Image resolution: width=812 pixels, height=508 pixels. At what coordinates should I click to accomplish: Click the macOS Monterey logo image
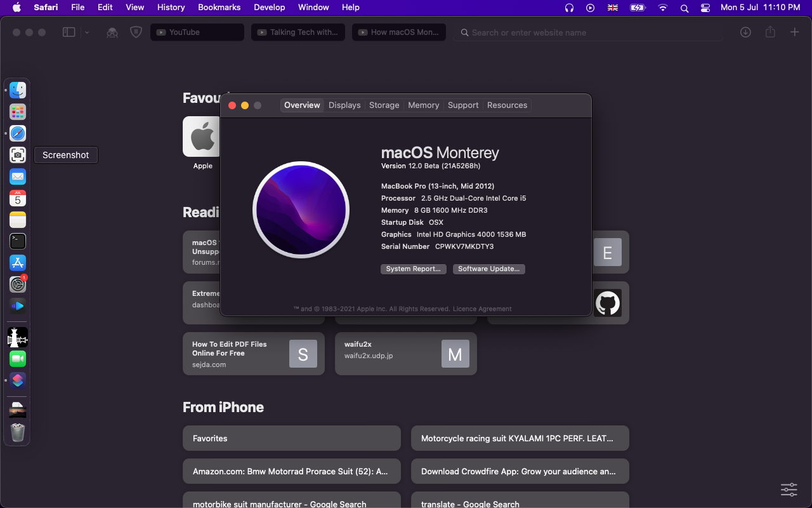coord(301,210)
